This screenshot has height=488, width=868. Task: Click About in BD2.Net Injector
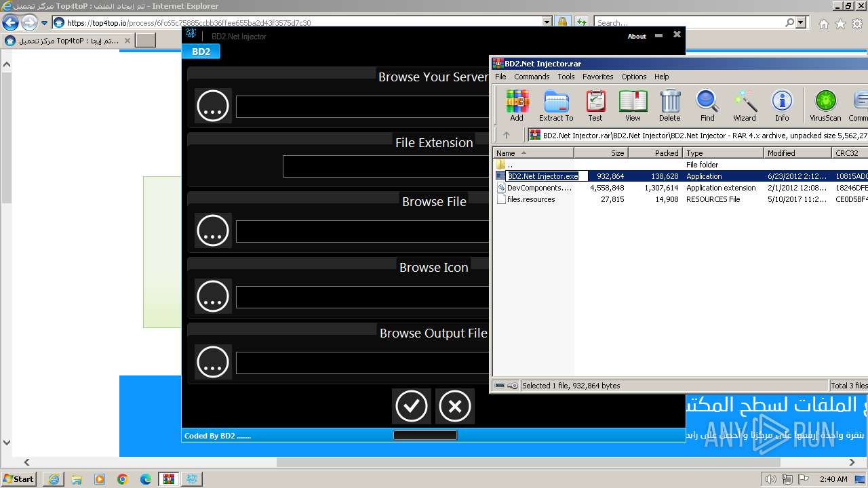click(637, 37)
